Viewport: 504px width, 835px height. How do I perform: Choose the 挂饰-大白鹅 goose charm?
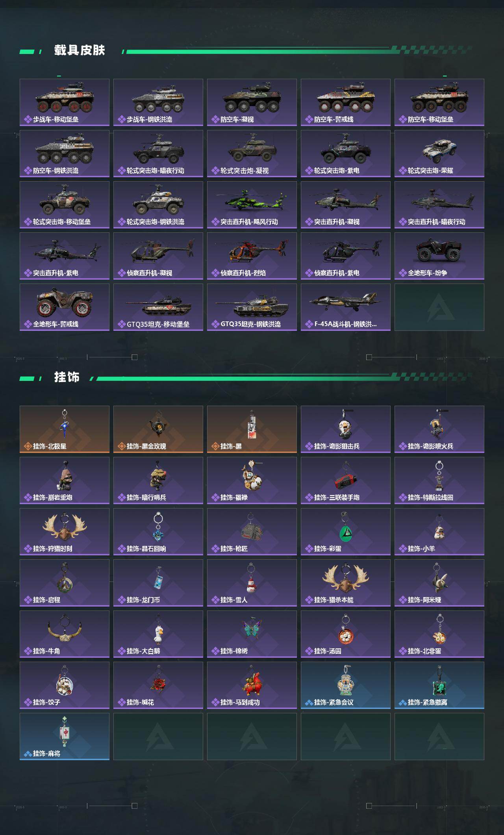click(x=158, y=634)
